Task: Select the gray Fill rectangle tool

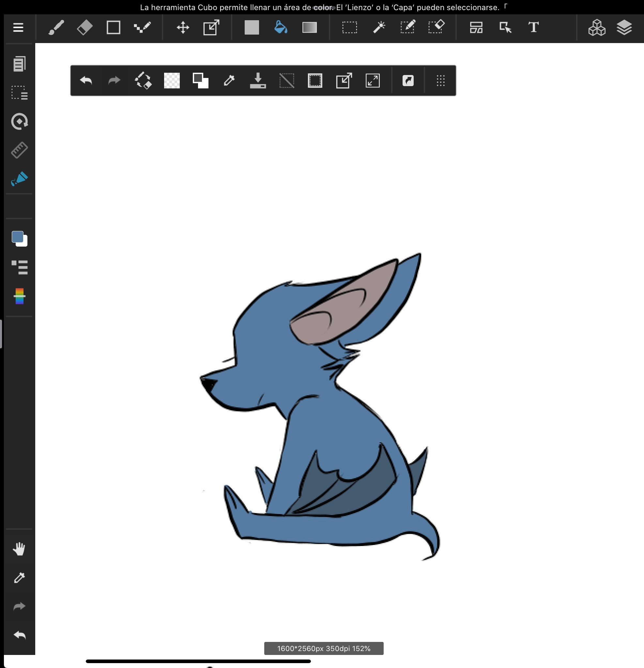Action: pyautogui.click(x=252, y=27)
